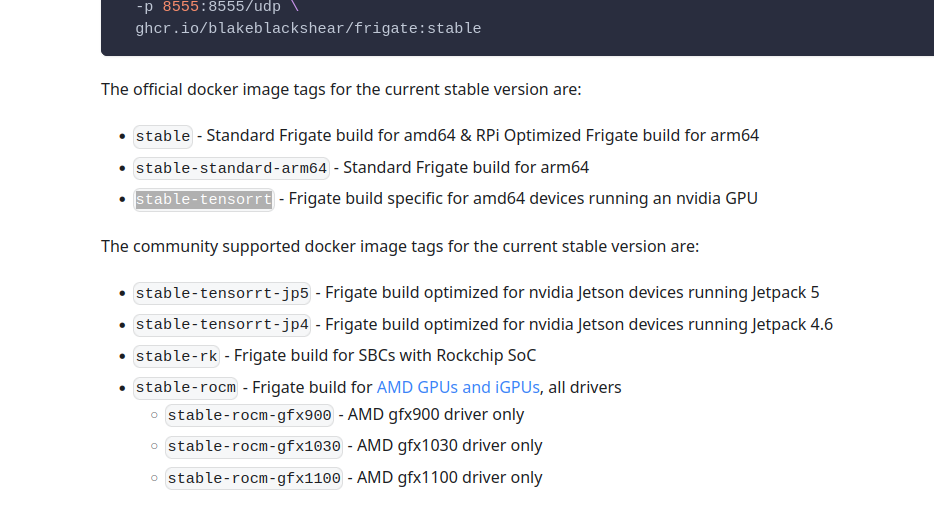Click the nvidia GPU description text
This screenshot has height=530, width=934.
pos(523,198)
